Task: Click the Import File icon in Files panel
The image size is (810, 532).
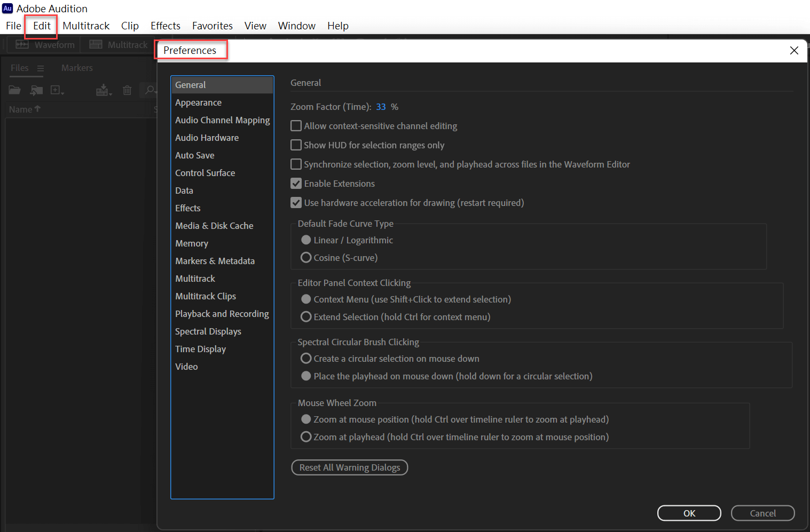Action: [36, 90]
